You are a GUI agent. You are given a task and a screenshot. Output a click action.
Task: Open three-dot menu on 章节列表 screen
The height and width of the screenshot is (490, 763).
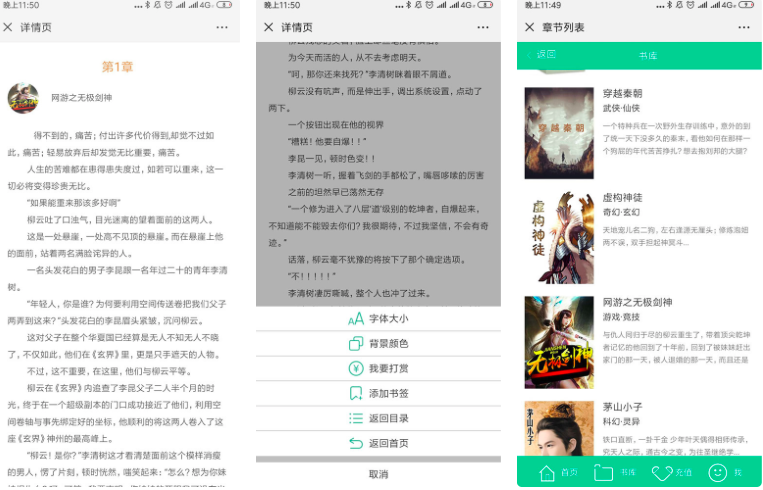pos(744,28)
